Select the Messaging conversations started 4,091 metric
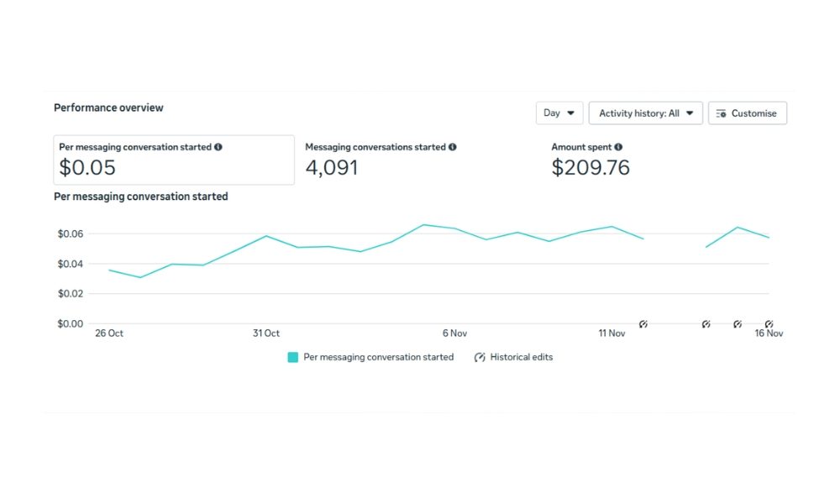Screen dimensions: 840x504 pyautogui.click(x=381, y=160)
